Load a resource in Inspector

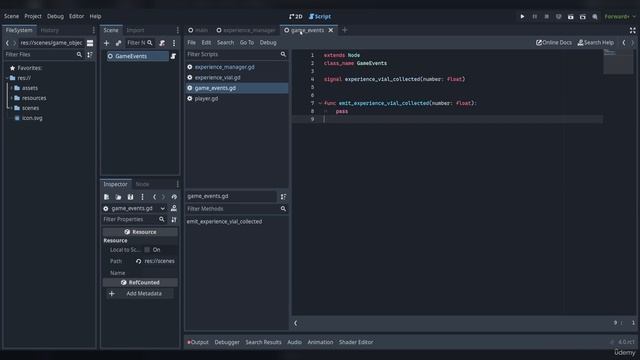(118, 197)
